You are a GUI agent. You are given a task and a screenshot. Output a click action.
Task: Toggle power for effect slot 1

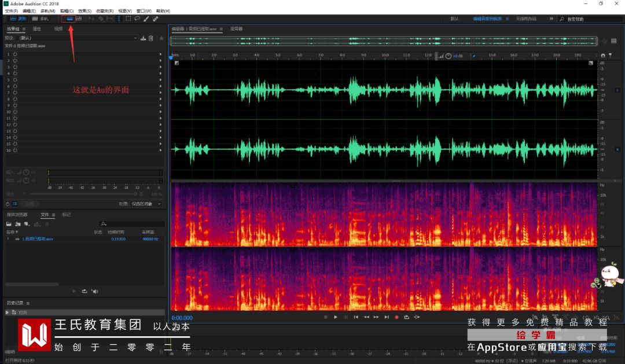point(15,54)
